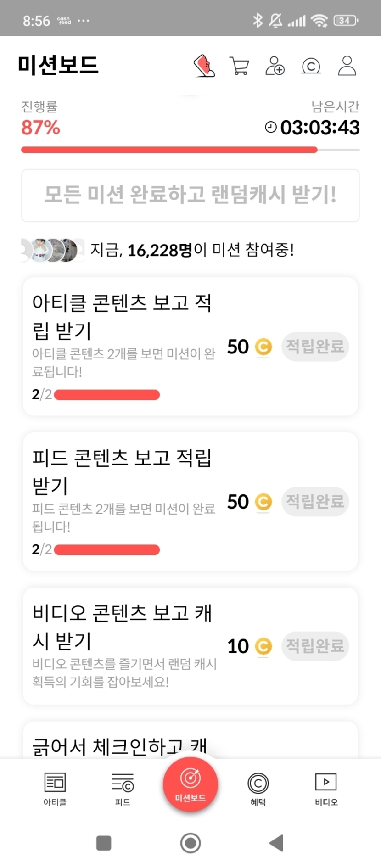This screenshot has width=381, height=868.
Task: Tap 적립완료 on the feed mission
Action: [x=315, y=501]
